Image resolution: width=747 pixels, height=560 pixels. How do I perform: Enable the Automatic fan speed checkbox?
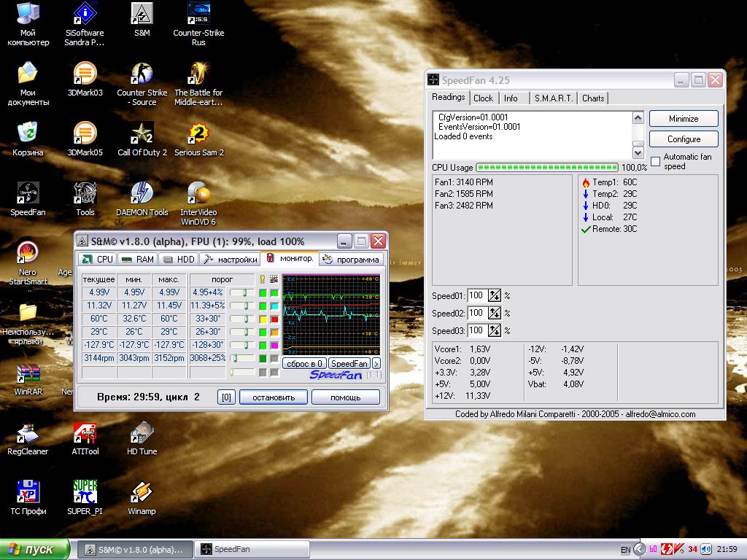click(656, 161)
